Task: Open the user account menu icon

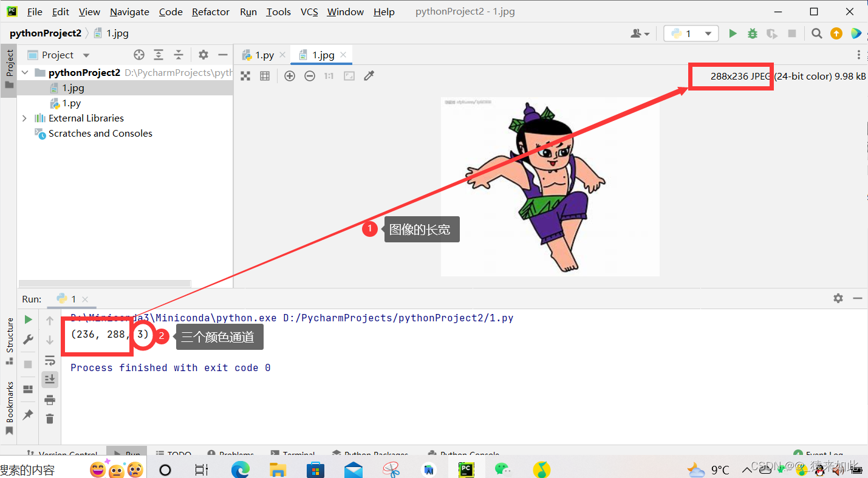Action: click(640, 33)
